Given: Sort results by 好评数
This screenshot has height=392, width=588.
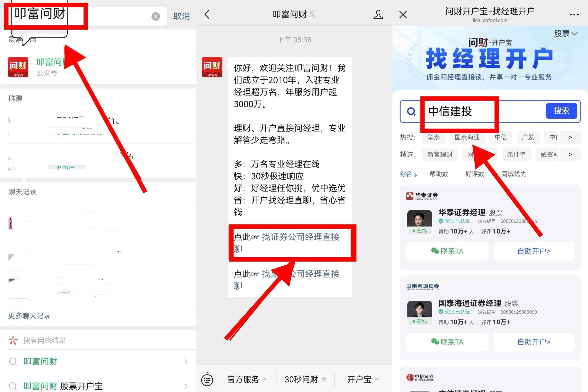Looking at the screenshot, I should [475, 174].
